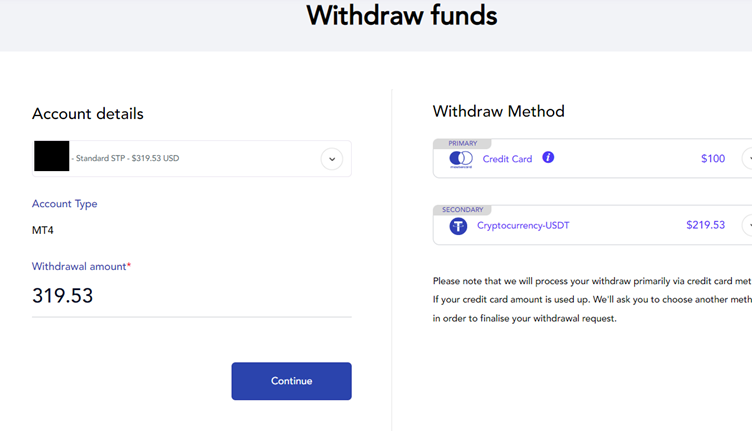
Task: Select the Credit Card method label
Action: coord(507,159)
